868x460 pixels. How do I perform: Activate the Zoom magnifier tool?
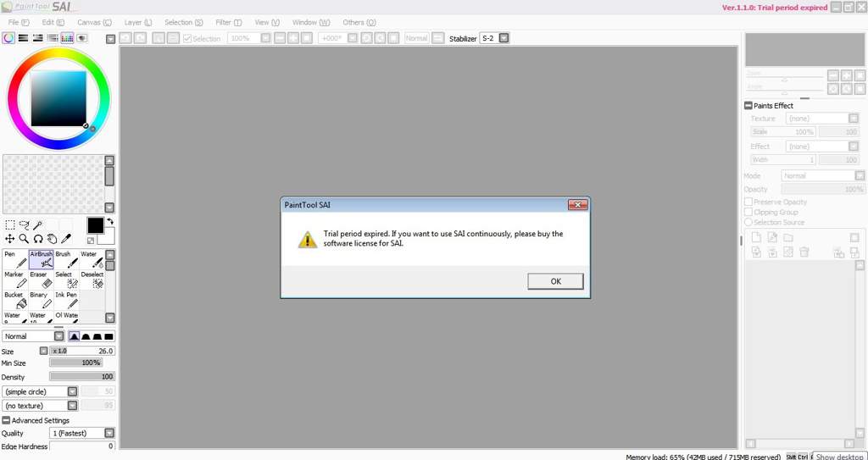coord(24,239)
